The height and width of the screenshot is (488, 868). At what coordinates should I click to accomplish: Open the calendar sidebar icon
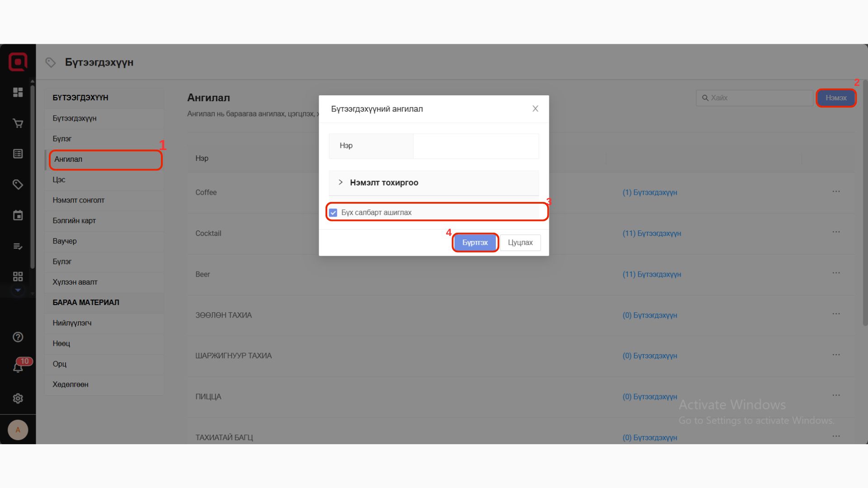pyautogui.click(x=18, y=216)
